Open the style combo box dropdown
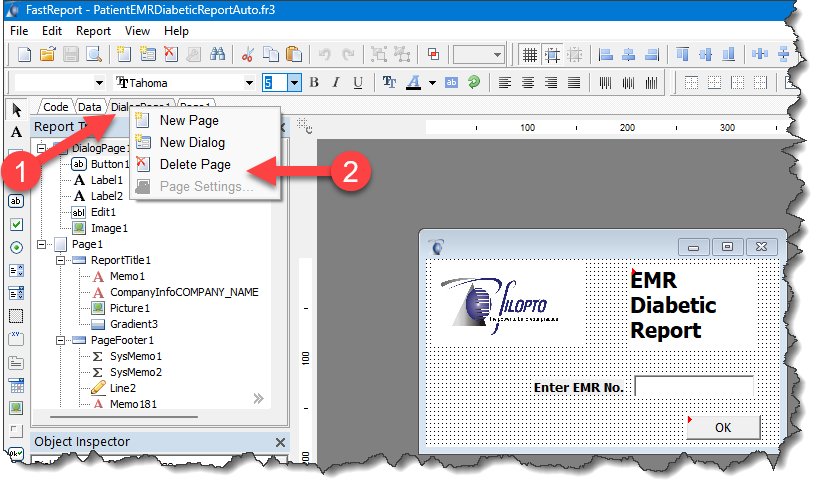 [x=99, y=83]
